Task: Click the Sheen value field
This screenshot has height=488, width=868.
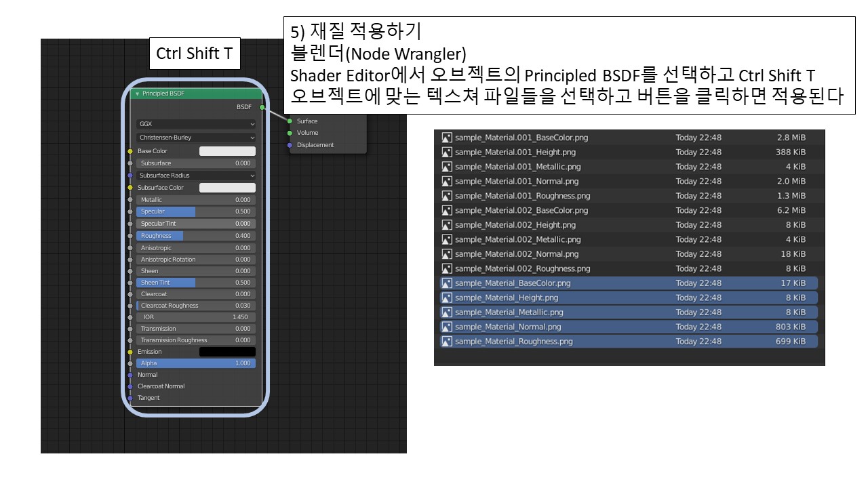Action: coord(196,271)
